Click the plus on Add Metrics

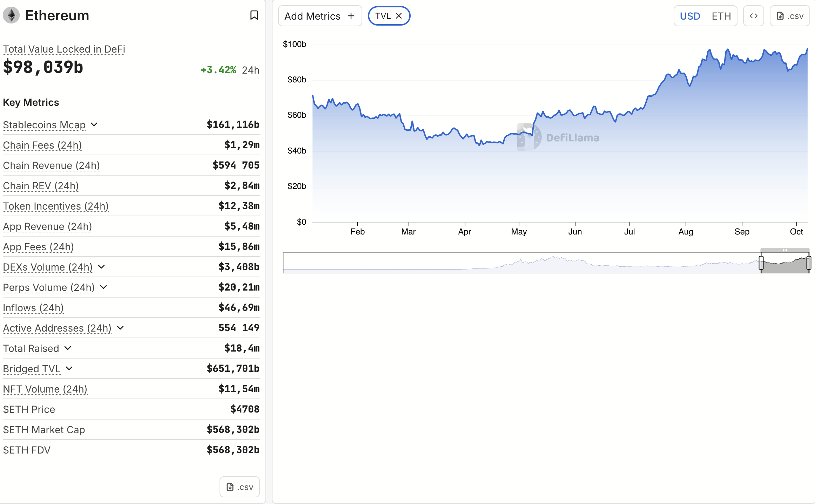351,16
